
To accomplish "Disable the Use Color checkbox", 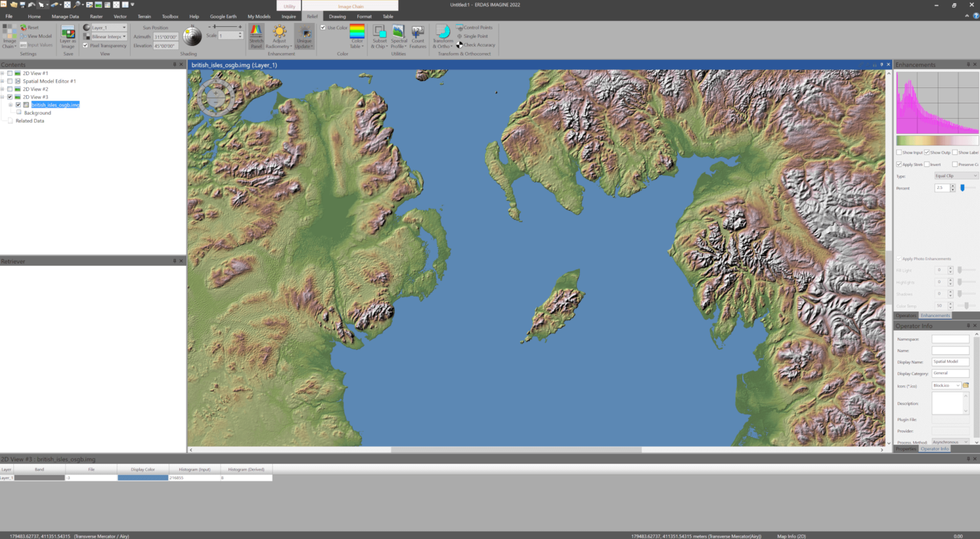I will 323,27.
